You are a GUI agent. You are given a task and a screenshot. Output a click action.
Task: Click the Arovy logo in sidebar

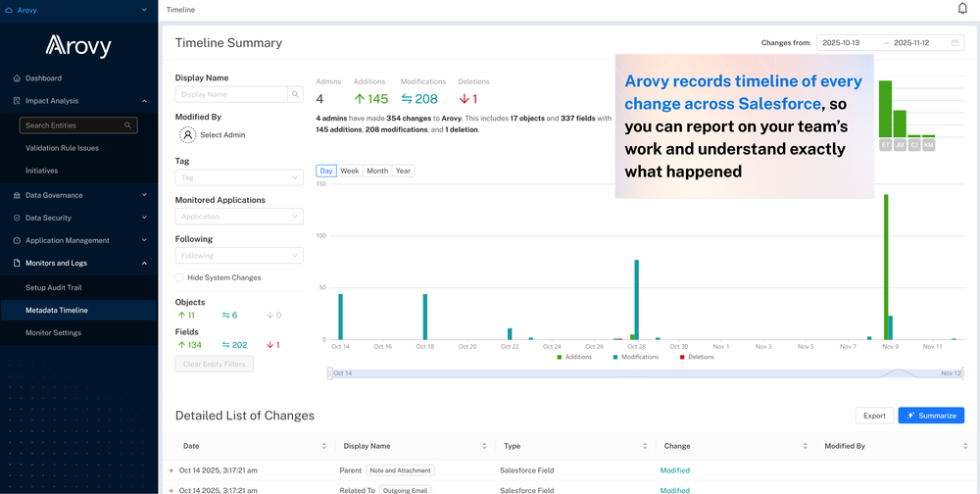[78, 46]
